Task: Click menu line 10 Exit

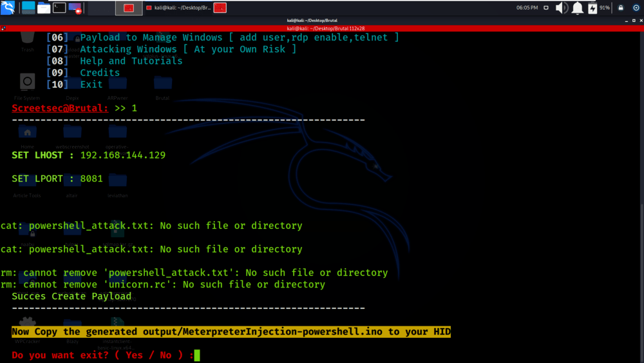Action: [74, 84]
